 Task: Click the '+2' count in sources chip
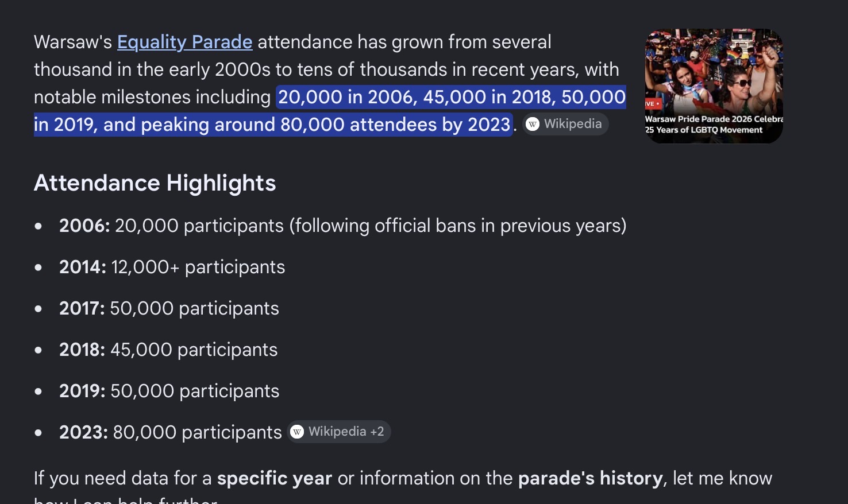point(377,432)
